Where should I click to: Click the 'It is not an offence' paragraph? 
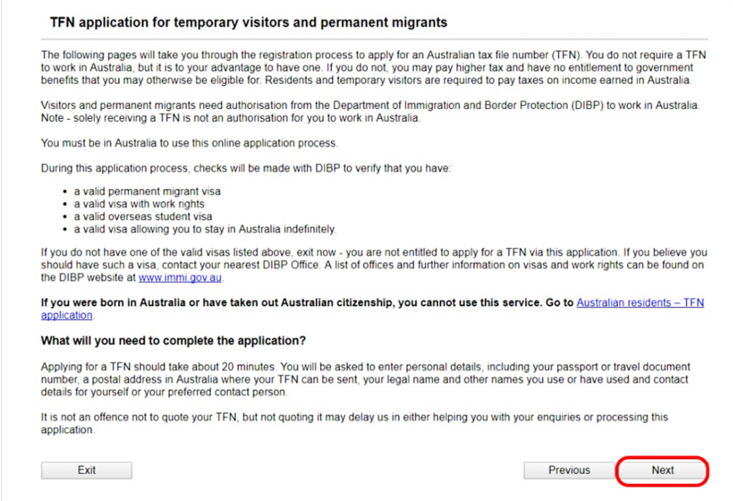coord(354,423)
